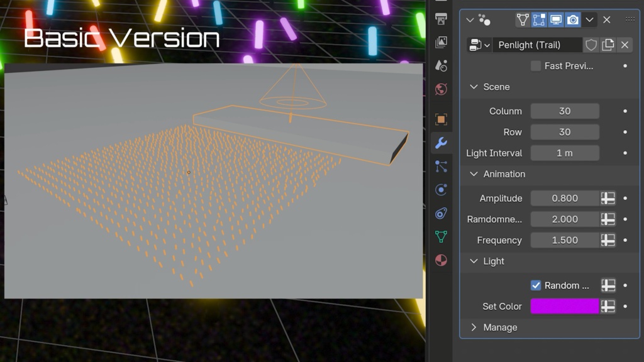Toggle the modifier show in edit mode
This screenshot has width=644, height=362.
(539, 19)
